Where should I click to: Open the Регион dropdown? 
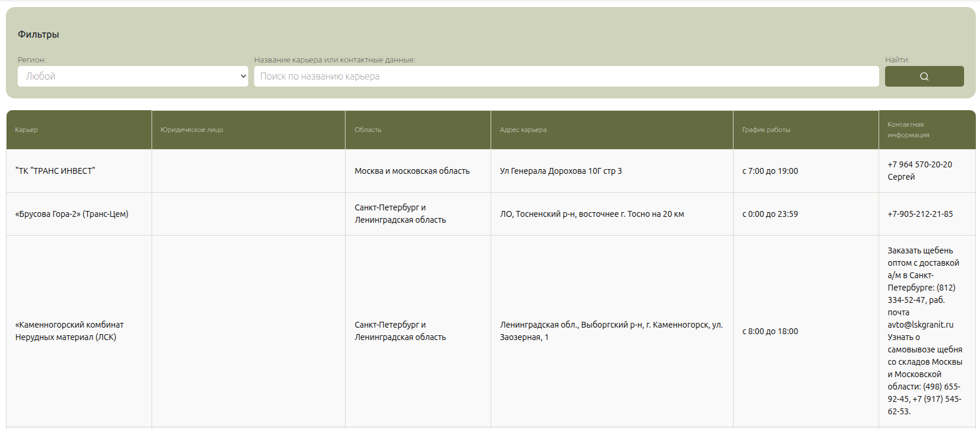pos(133,77)
